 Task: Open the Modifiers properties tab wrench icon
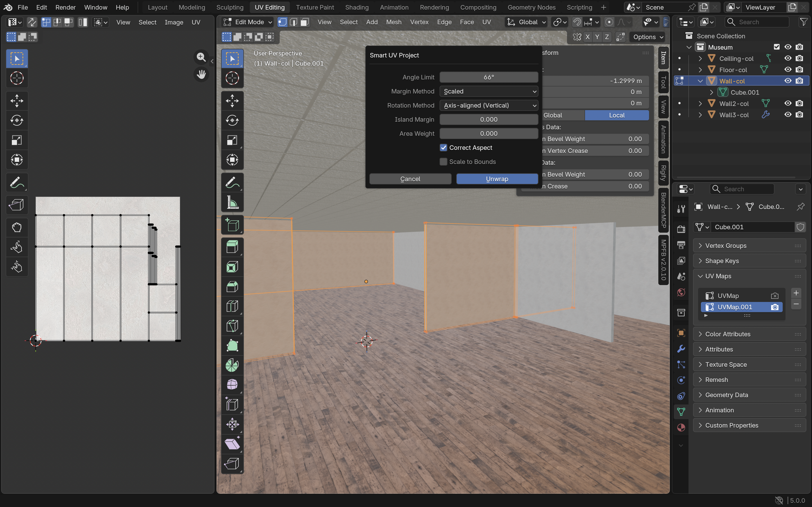(x=681, y=349)
